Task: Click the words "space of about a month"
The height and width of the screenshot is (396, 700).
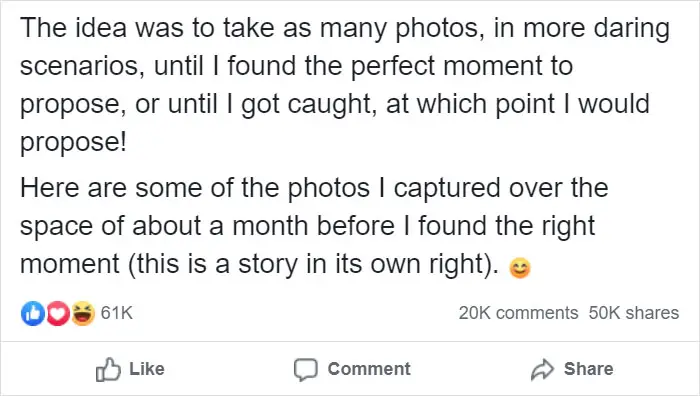Action: (167, 226)
